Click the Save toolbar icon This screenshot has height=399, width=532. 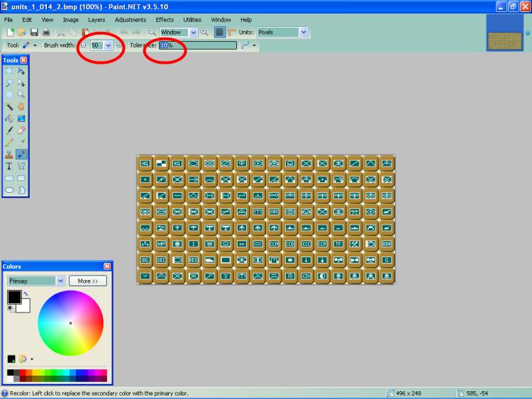pos(34,32)
